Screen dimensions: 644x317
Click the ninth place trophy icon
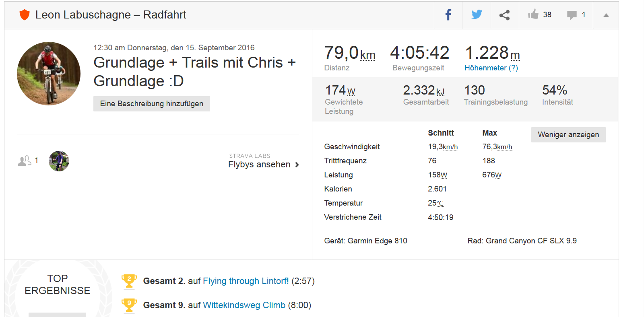click(x=129, y=305)
